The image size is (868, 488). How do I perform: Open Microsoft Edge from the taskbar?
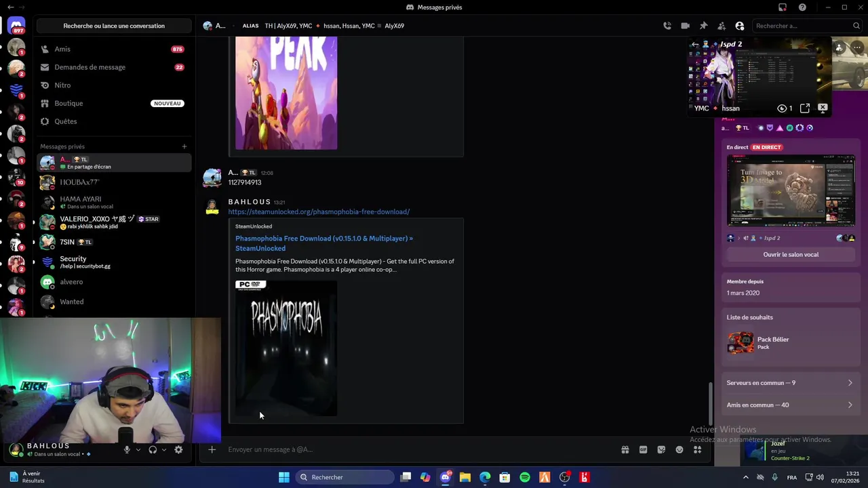click(x=485, y=477)
